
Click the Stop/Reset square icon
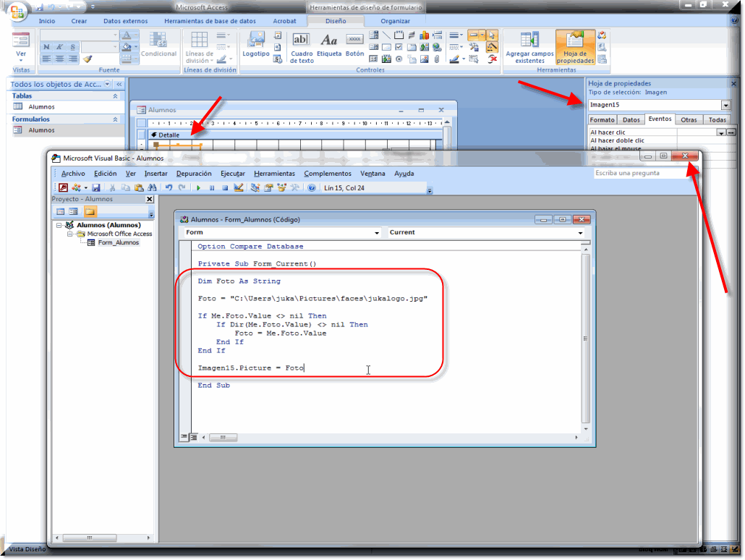(x=225, y=188)
